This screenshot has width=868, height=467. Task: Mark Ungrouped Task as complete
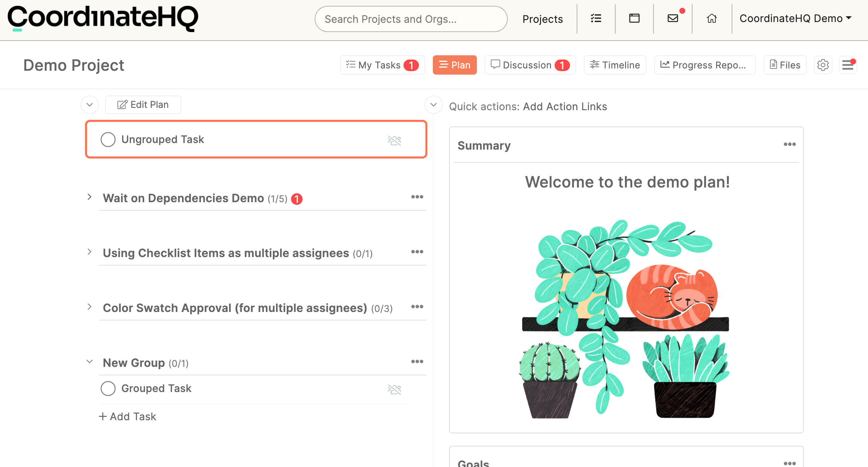pyautogui.click(x=108, y=140)
